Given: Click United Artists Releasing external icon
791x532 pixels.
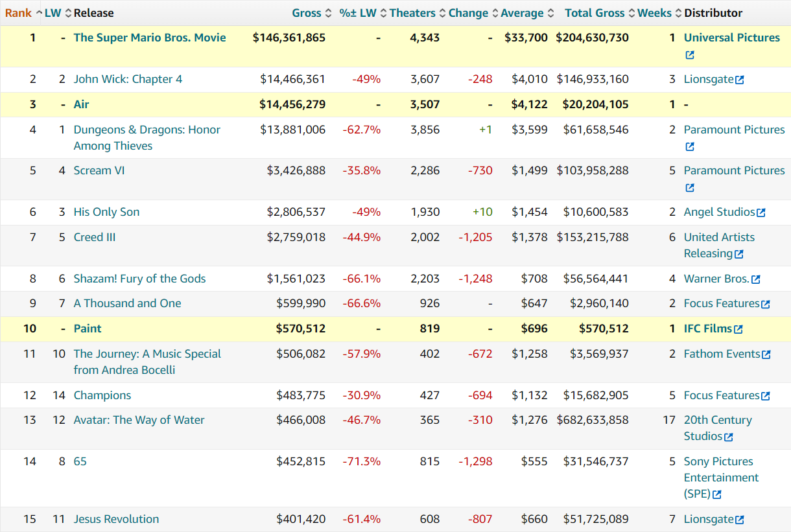Looking at the screenshot, I should tap(739, 255).
